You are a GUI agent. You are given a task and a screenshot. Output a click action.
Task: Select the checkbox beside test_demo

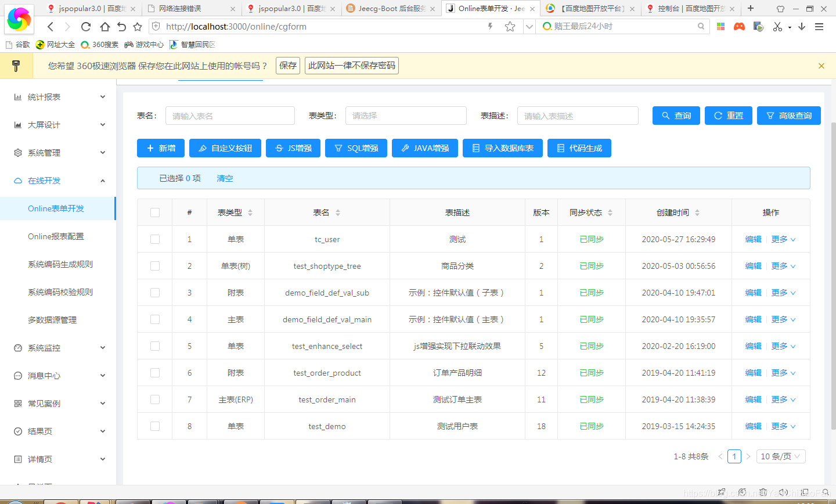pyautogui.click(x=154, y=426)
